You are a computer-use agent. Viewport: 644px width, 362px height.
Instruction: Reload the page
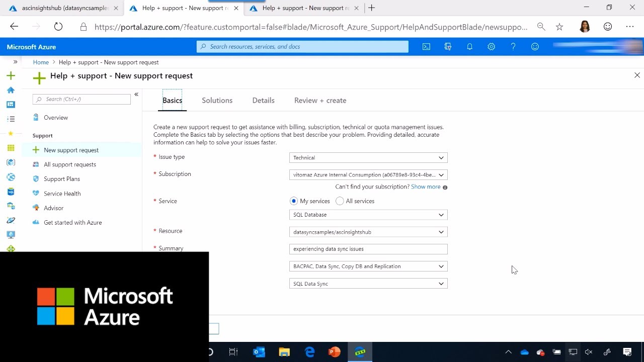click(x=58, y=27)
